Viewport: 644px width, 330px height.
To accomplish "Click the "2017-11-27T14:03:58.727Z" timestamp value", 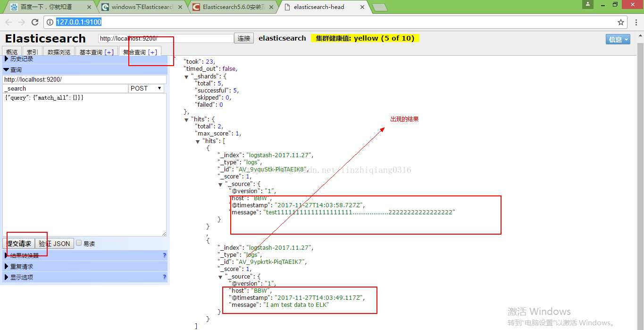I will pos(319,205).
